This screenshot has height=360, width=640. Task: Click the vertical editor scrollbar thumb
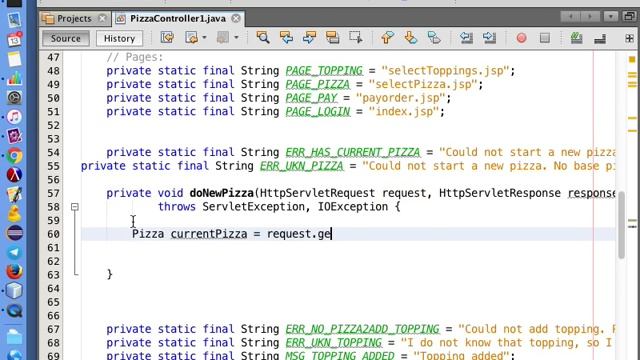621,225
